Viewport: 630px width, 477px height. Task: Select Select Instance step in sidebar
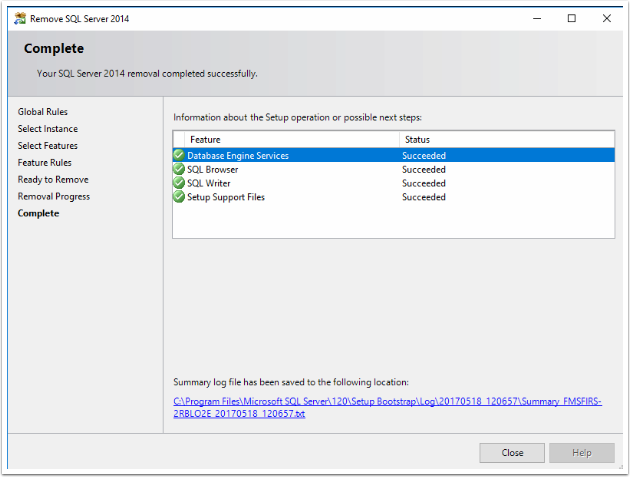48,129
